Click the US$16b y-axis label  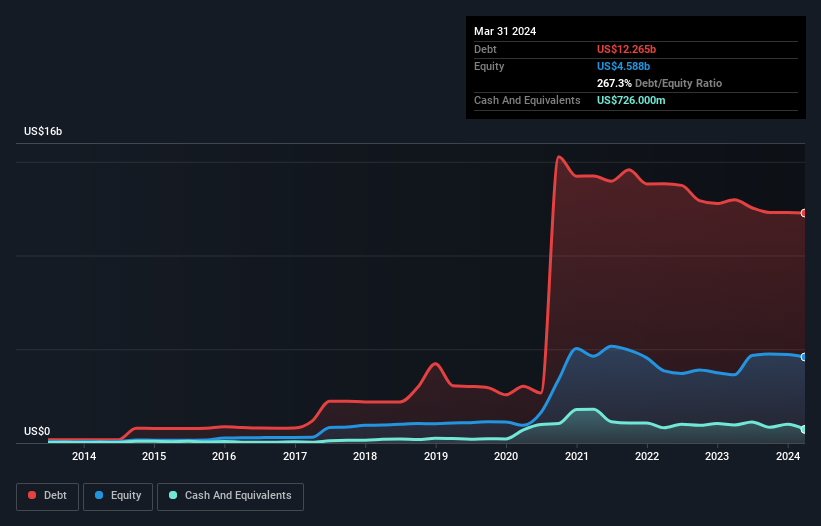click(43, 131)
